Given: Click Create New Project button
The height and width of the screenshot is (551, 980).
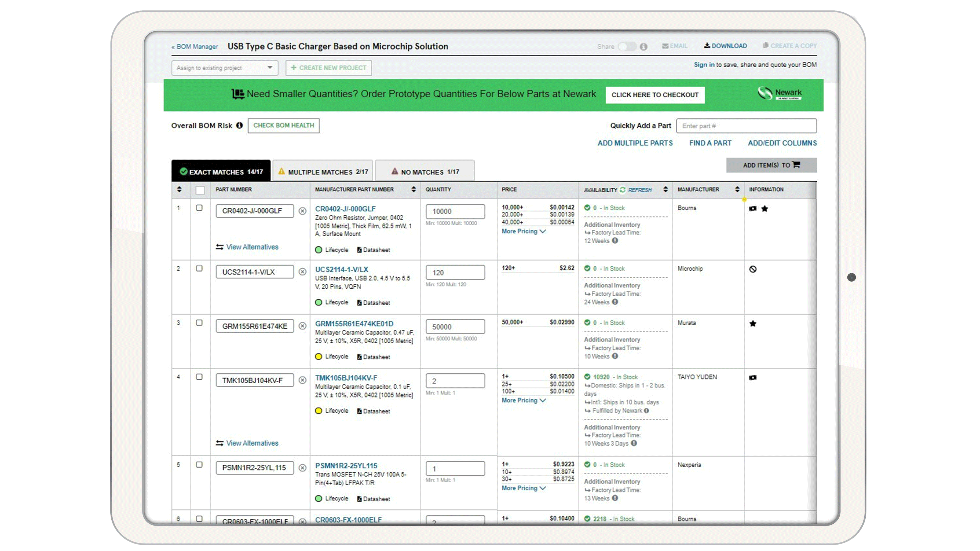Looking at the screenshot, I should 328,68.
